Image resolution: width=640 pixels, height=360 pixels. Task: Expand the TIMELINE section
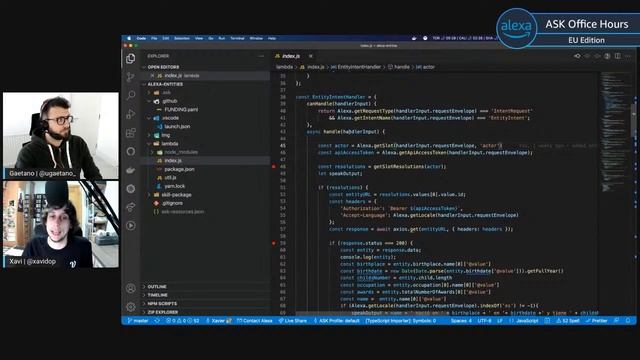[x=158, y=295]
